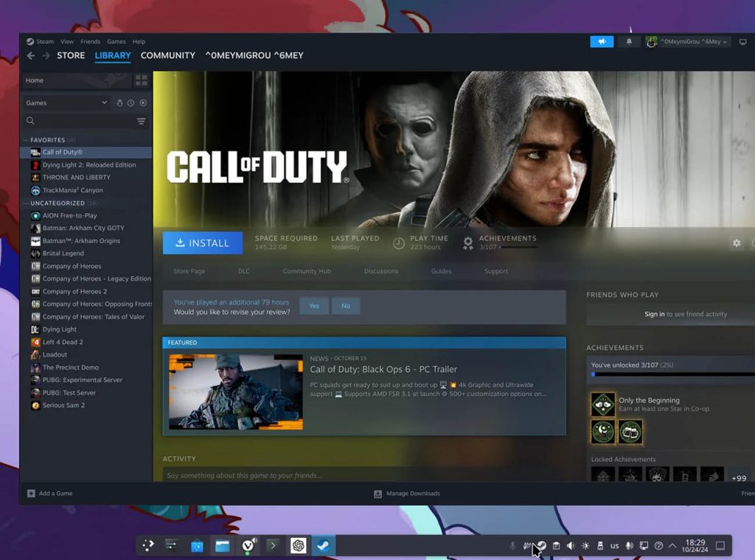The height and width of the screenshot is (560, 755).
Task: Switch to Big Picture mode icon
Action: coord(743,42)
